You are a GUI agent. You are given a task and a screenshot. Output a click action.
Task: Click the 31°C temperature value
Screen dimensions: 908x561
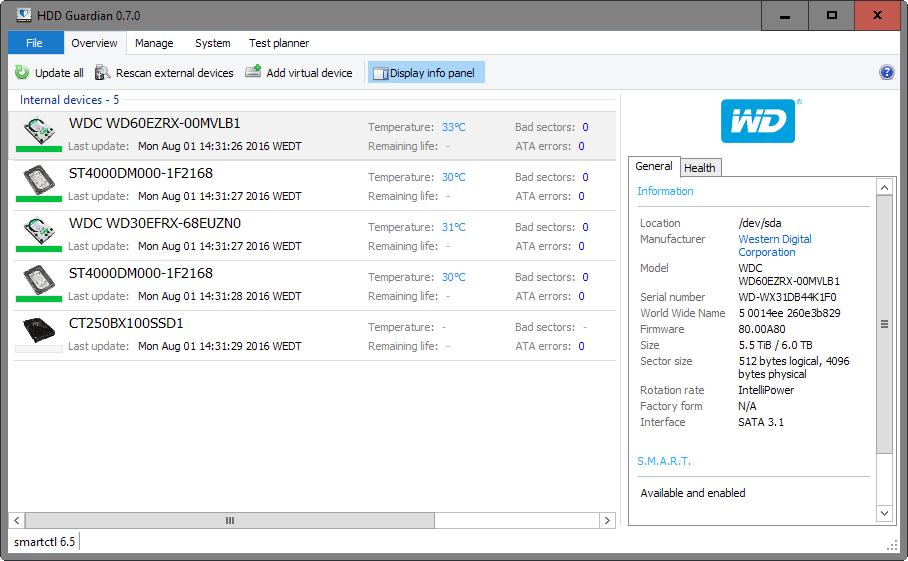(453, 227)
